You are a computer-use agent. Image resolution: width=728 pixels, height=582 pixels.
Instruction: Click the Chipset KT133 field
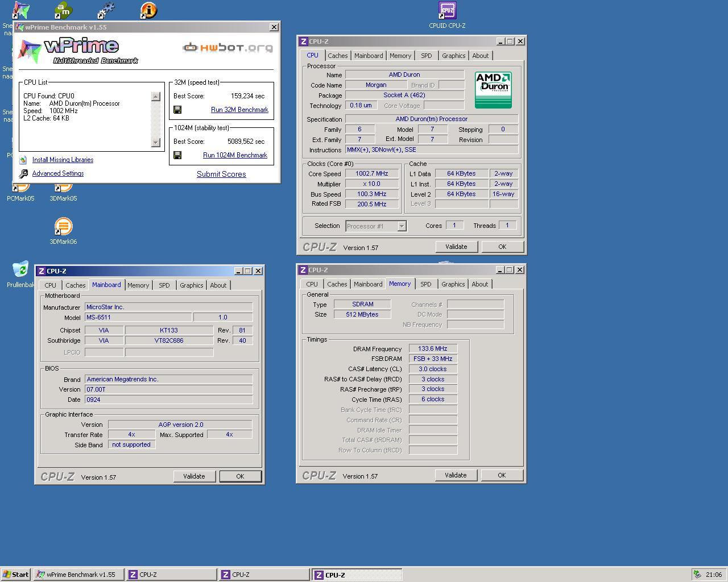pyautogui.click(x=169, y=330)
